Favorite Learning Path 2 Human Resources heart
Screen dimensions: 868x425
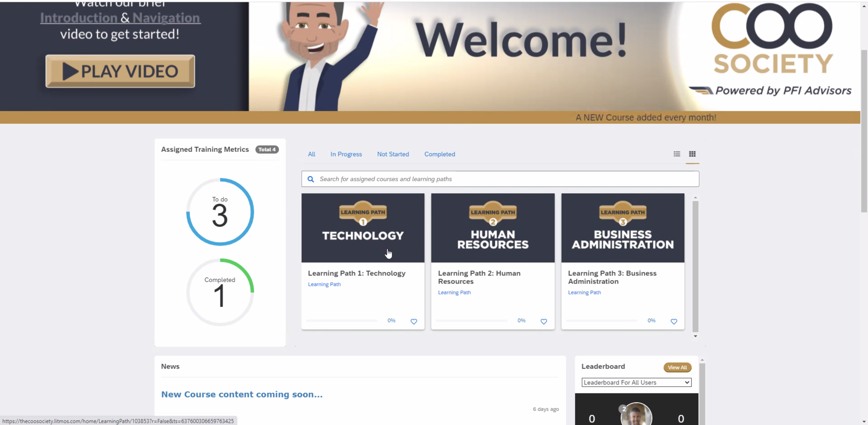[544, 322]
